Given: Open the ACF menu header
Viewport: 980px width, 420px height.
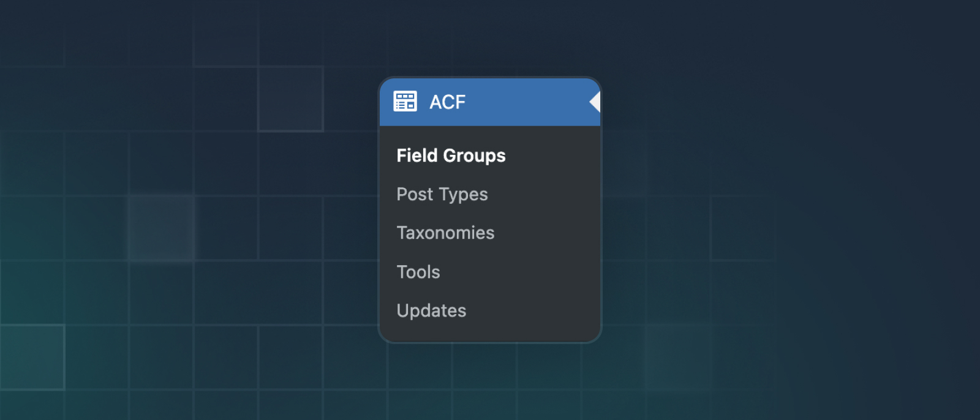Looking at the screenshot, I should pyautogui.click(x=490, y=102).
